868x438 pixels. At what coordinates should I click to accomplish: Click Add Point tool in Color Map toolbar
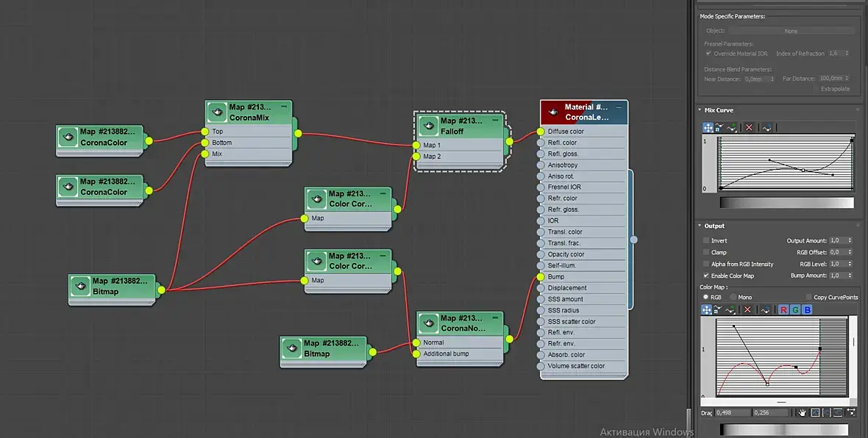click(x=730, y=309)
